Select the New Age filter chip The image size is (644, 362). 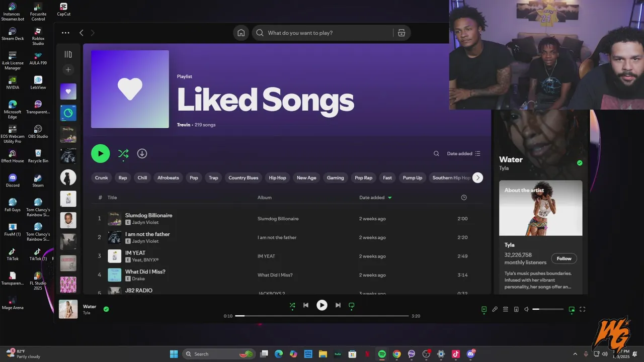click(x=306, y=177)
